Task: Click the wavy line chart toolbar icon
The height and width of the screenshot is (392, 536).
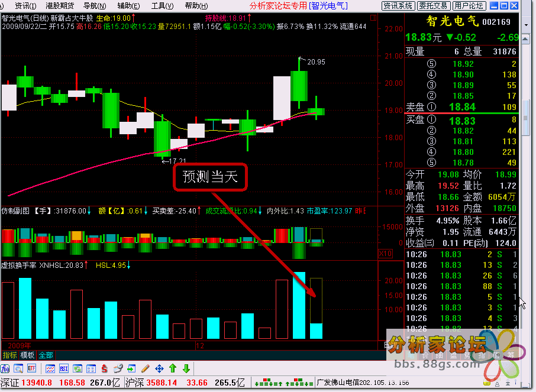Action: [50, 368]
